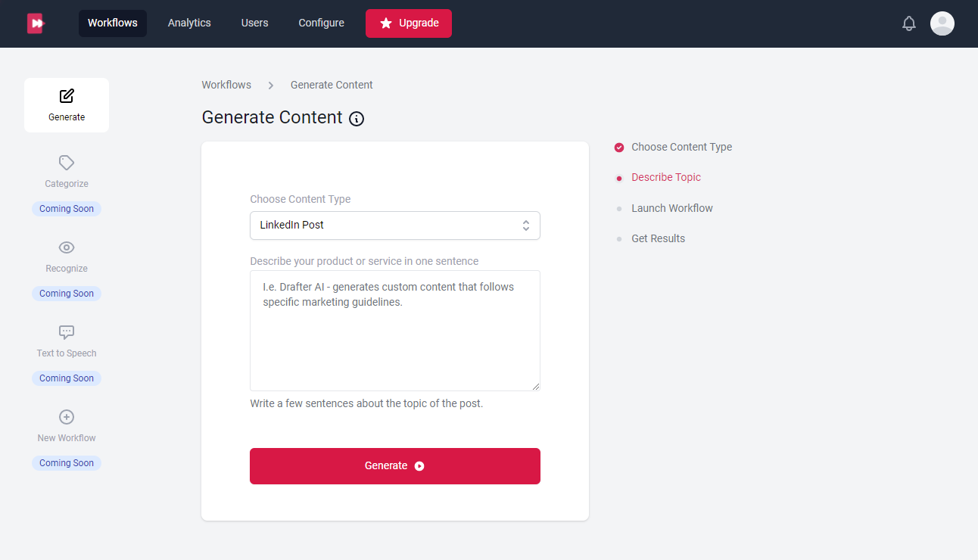Select the Recognize eye icon
This screenshot has width=978, height=560.
pyautogui.click(x=66, y=247)
